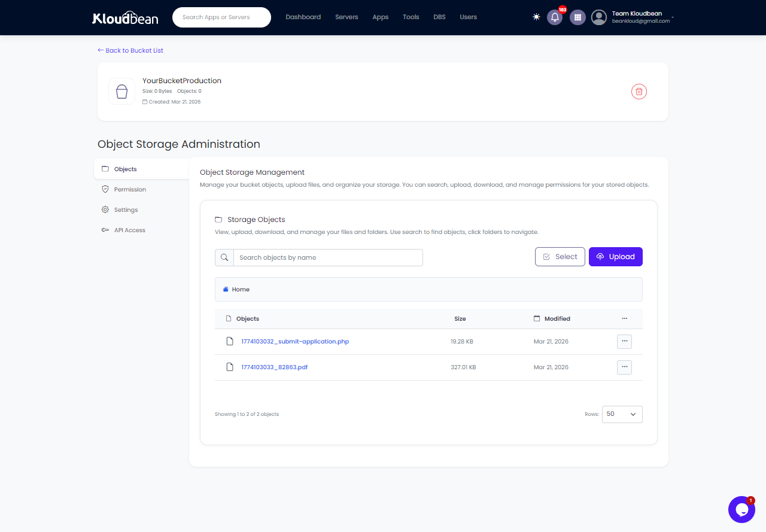766x532 pixels.
Task: Open the Rows per page dropdown
Action: tap(622, 414)
